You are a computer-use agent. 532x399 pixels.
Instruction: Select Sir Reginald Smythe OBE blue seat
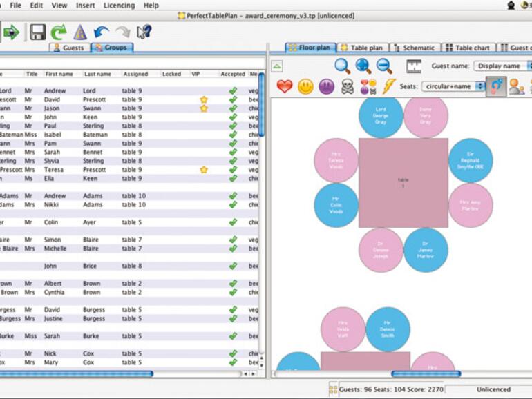click(471, 160)
